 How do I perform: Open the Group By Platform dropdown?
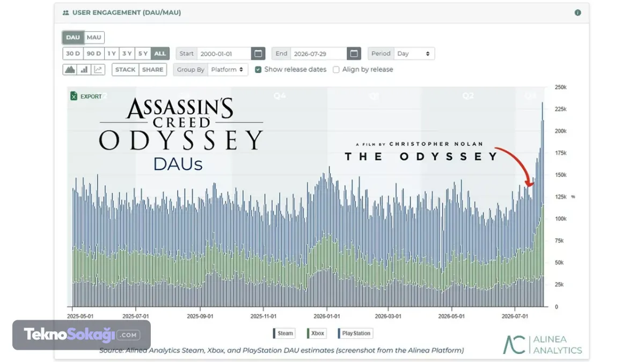coord(228,70)
